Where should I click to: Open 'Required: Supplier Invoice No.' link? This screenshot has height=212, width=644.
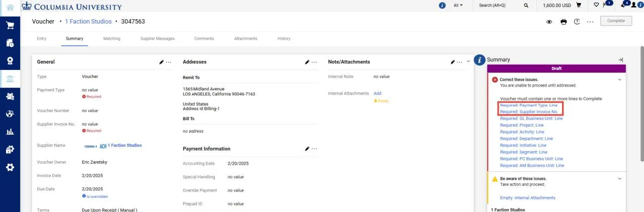tap(529, 112)
